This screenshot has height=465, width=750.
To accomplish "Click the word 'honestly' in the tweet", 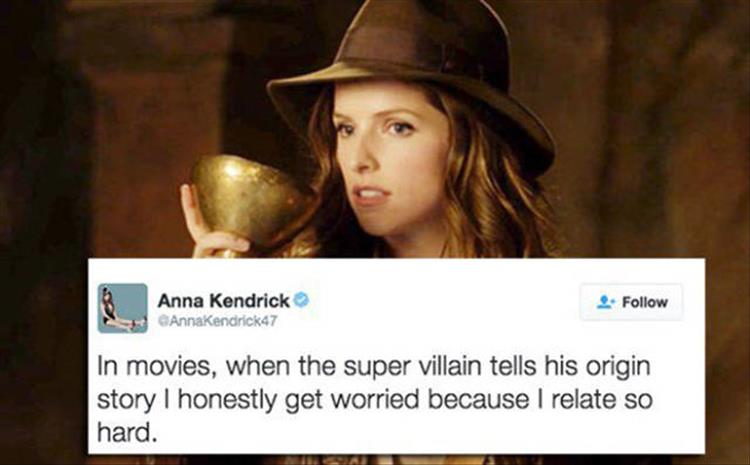I will (x=228, y=400).
